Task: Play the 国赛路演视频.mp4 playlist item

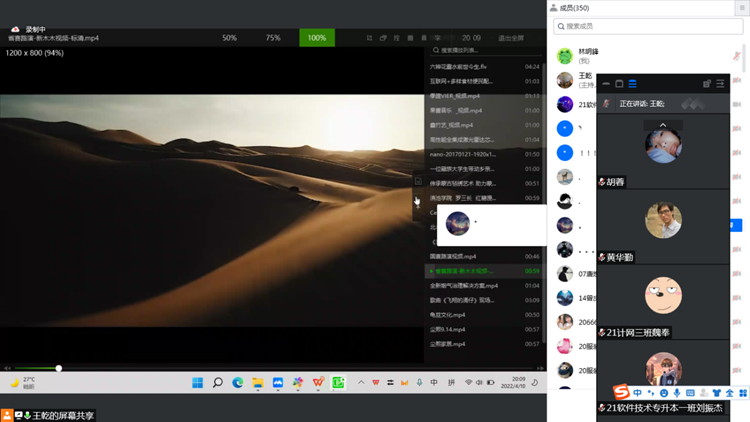Action: (x=484, y=256)
